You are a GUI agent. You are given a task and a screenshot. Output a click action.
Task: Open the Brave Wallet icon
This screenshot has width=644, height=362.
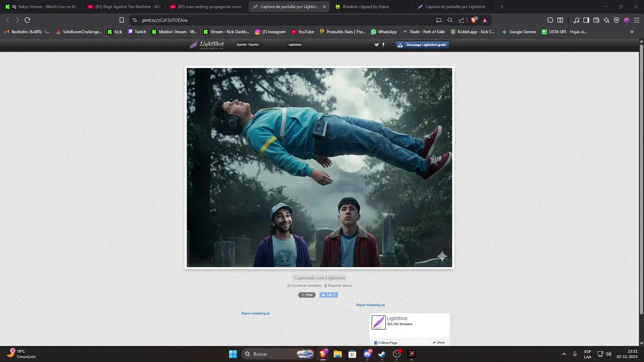[x=596, y=20]
